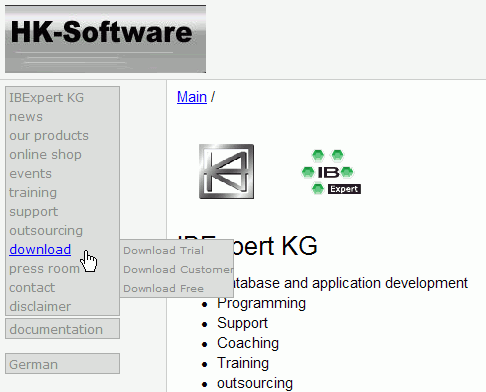Go to our products in sidebar
The width and height of the screenshot is (486, 392).
(49, 136)
